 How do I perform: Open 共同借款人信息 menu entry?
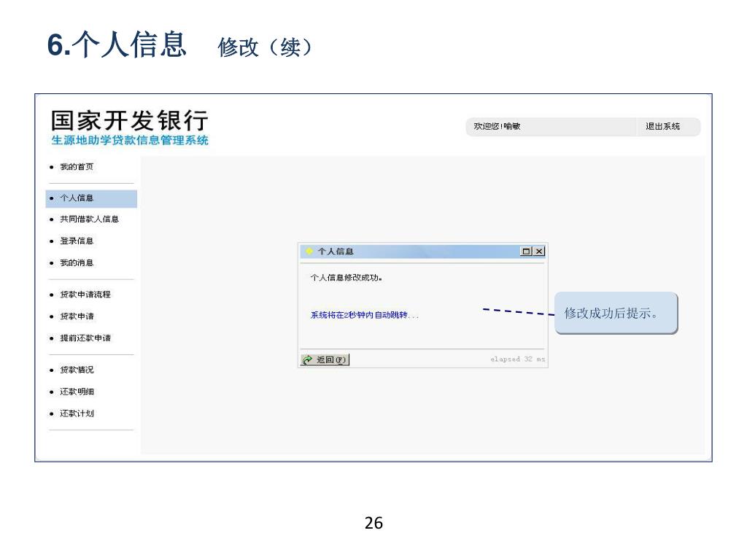pyautogui.click(x=89, y=219)
